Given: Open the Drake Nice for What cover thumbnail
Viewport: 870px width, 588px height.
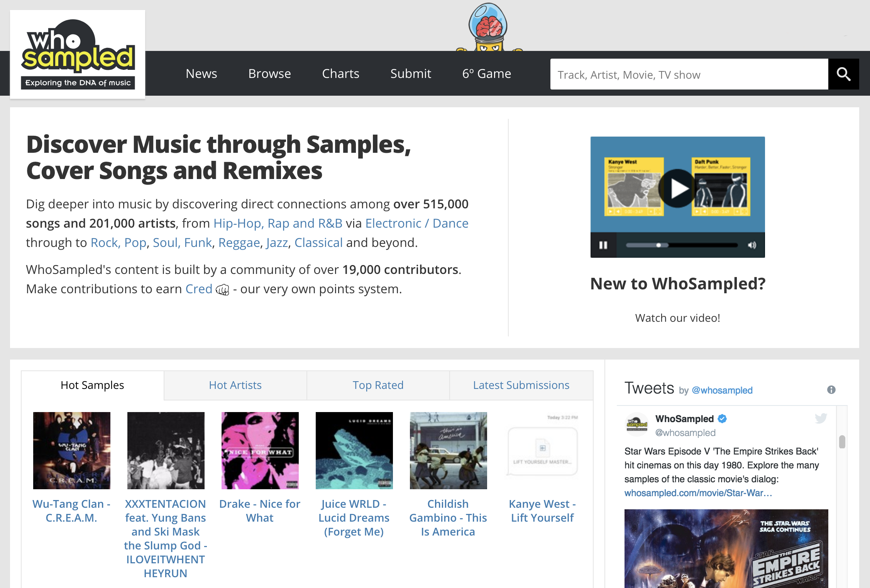Looking at the screenshot, I should point(260,450).
